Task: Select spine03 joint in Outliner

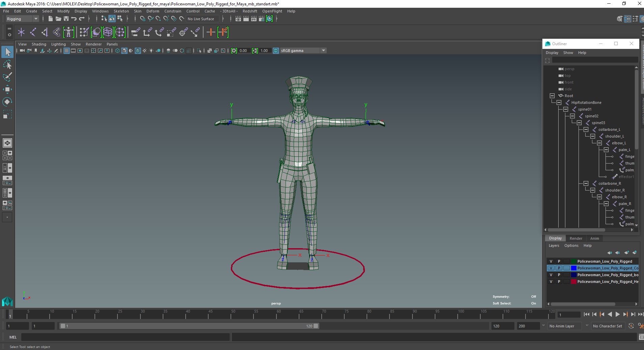Action: pos(598,123)
